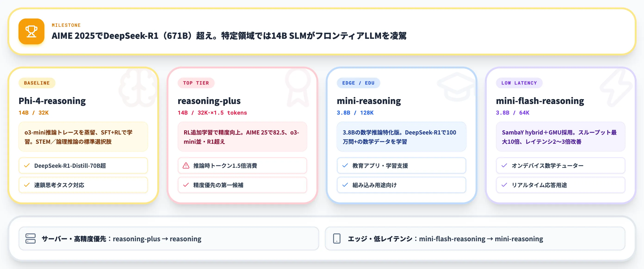Click the mobile device icon beside エッジ・低レイテンシ

tap(337, 238)
